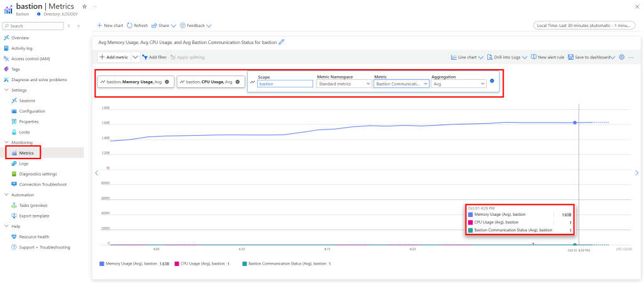The height and width of the screenshot is (283, 644).
Task: Clear the sidebar search with x
Action: (69, 26)
